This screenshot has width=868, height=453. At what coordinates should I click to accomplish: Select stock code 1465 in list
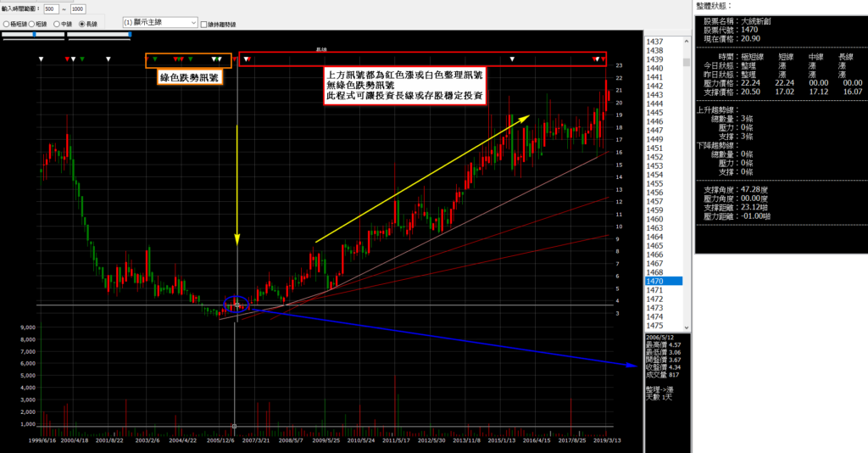(663, 245)
